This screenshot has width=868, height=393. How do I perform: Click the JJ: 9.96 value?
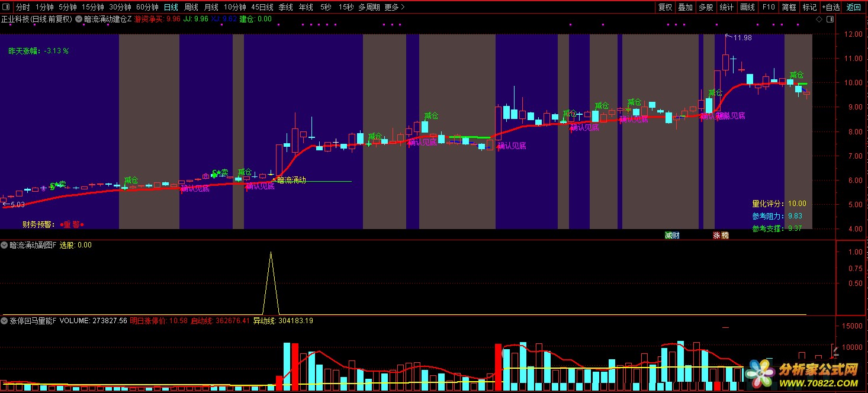(x=196, y=19)
